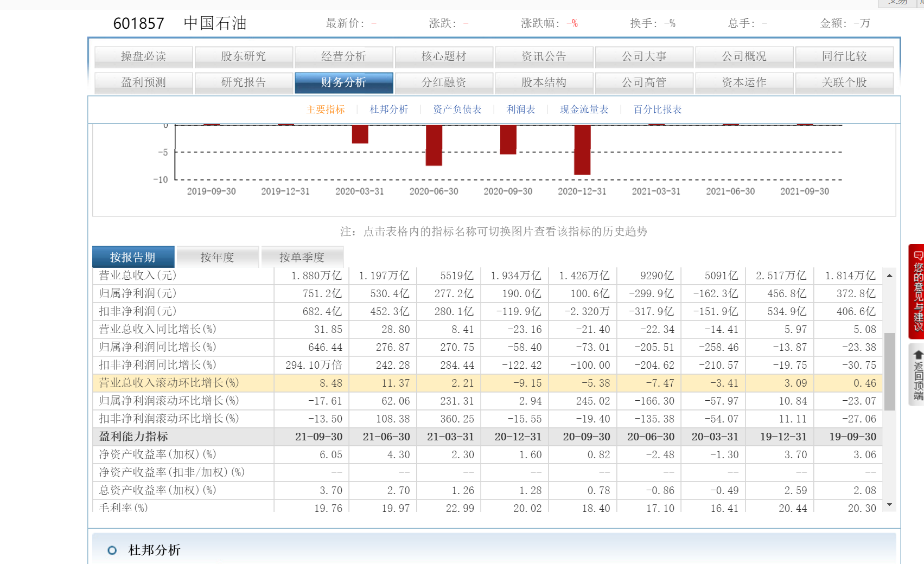Open the 资产负债表 link
Screen dimensions: 924x564
click(457, 110)
